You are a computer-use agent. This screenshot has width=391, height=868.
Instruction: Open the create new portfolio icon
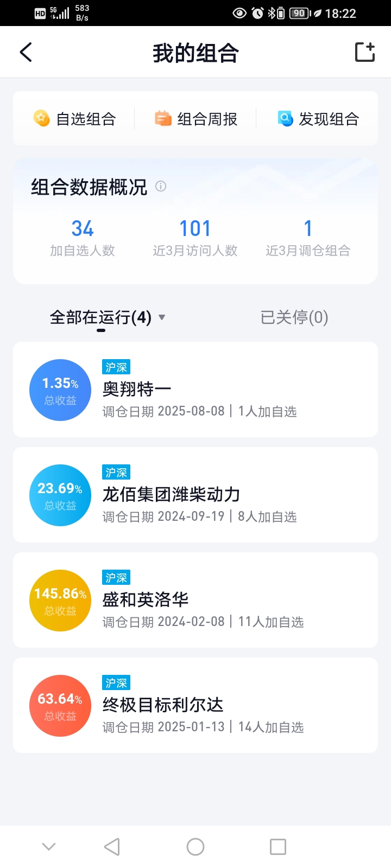tap(365, 52)
